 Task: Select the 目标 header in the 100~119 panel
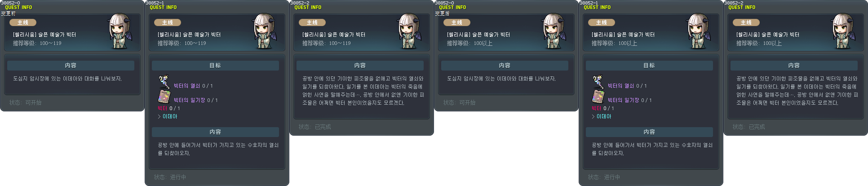(215, 66)
